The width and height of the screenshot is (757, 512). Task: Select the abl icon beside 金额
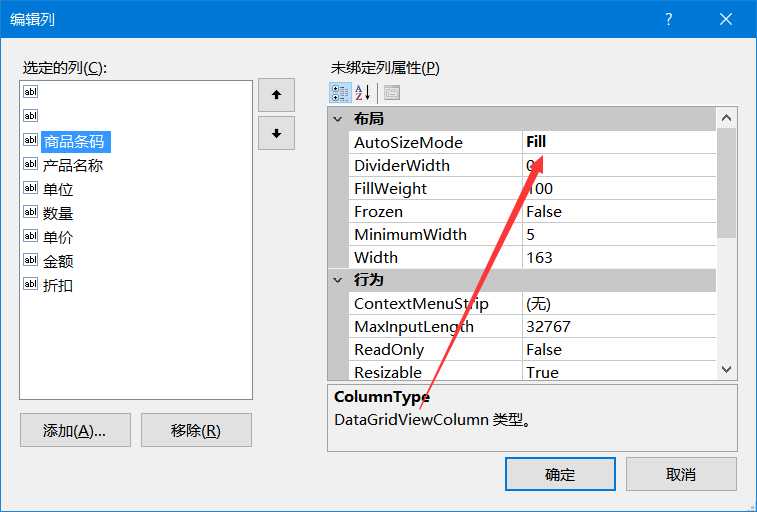point(30,260)
